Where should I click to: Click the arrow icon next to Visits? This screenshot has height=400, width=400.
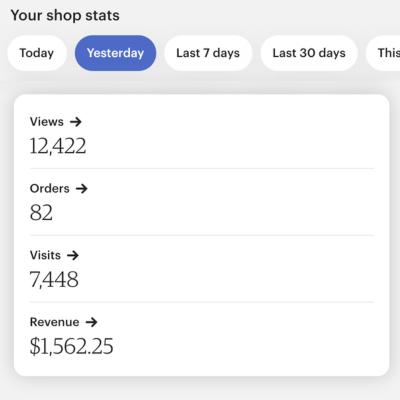click(73, 256)
